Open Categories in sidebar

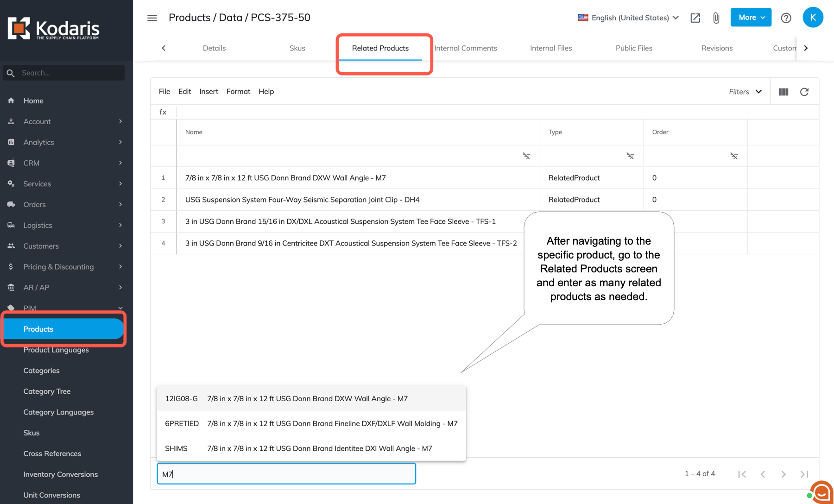tap(41, 371)
